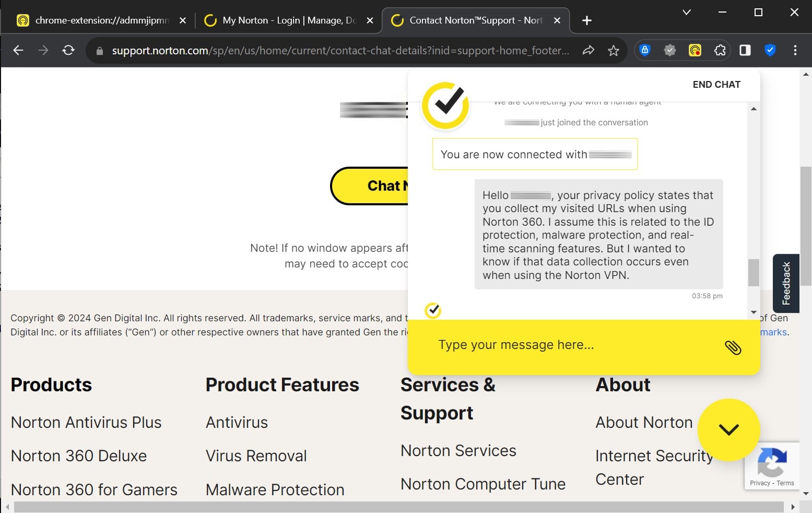
Task: Click chat scrollbar up arrow
Action: click(x=754, y=109)
